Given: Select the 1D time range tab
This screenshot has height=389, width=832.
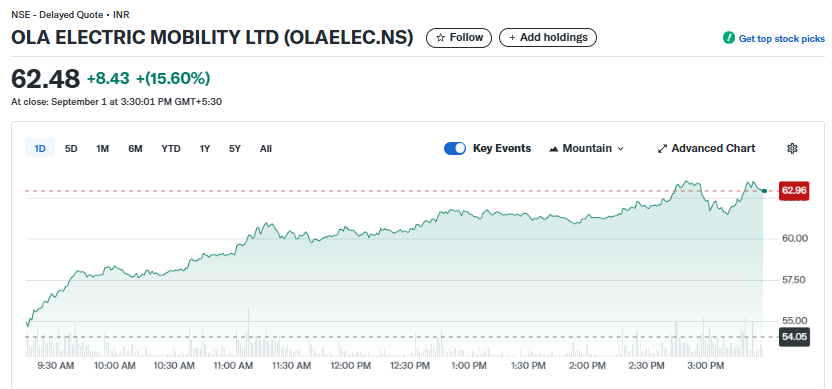Looking at the screenshot, I should click(40, 149).
